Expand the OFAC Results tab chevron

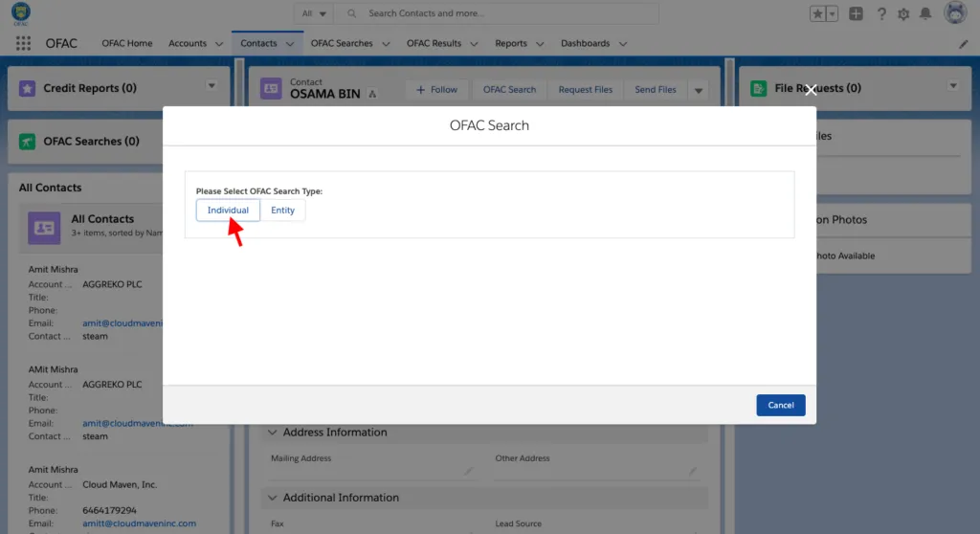474,44
